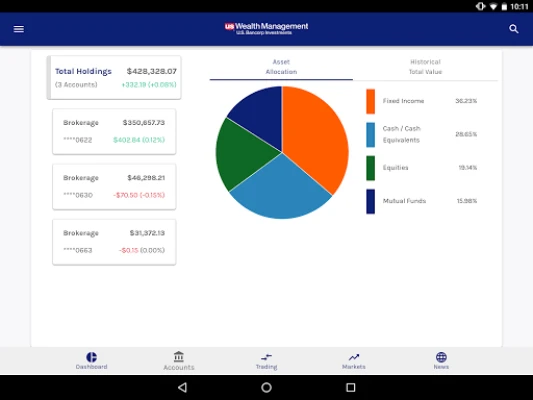Viewport: 533px width, 400px height.
Task: Go to Accounts bank icon
Action: [179, 357]
